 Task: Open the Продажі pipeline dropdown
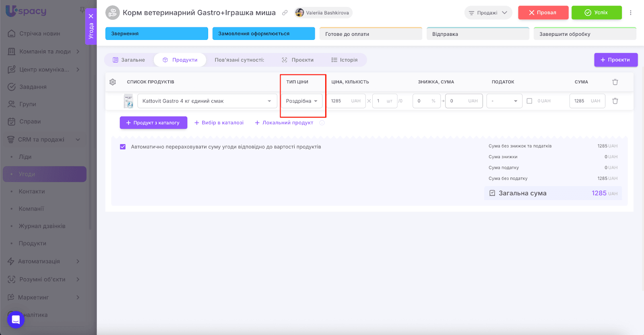pos(488,13)
